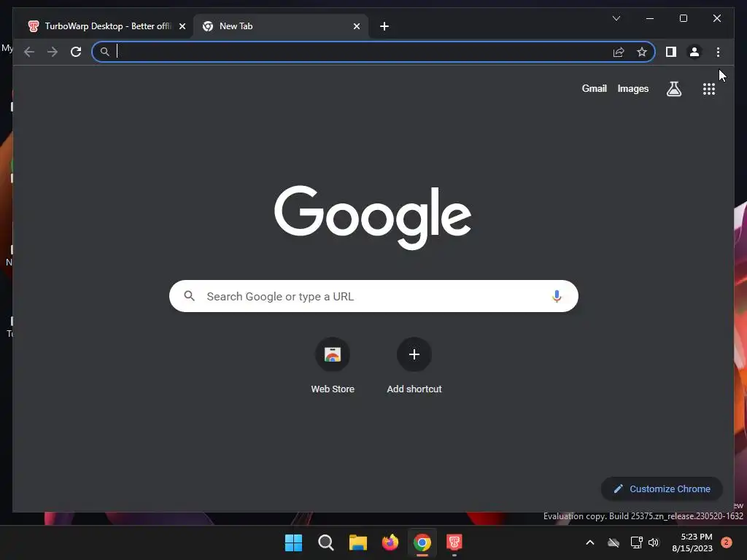
Task: Open the volume speaker icon
Action: point(654,542)
